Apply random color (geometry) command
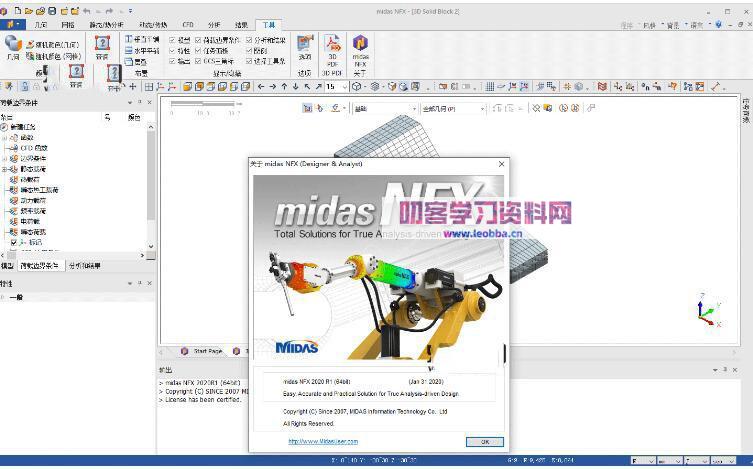This screenshot has width=753, height=469. [x=52, y=45]
